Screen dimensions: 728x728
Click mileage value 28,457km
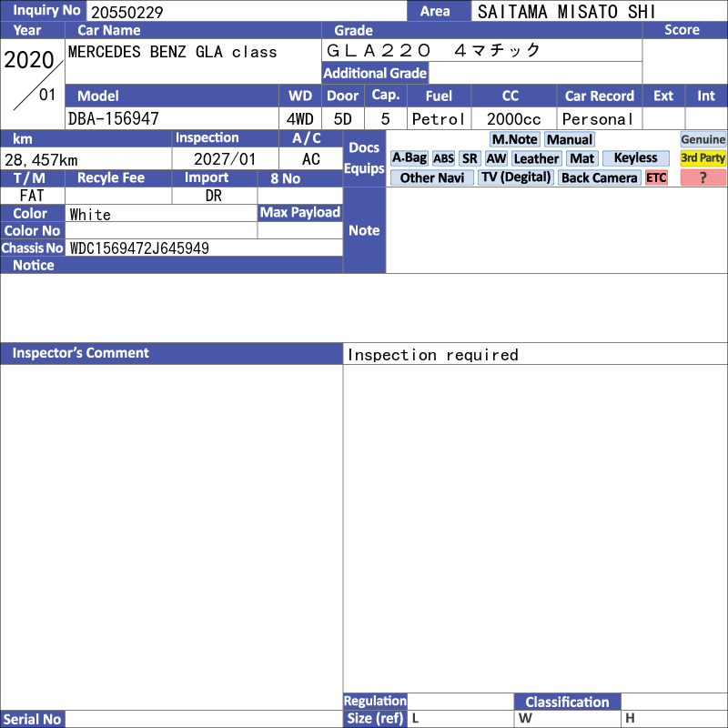tap(41, 160)
